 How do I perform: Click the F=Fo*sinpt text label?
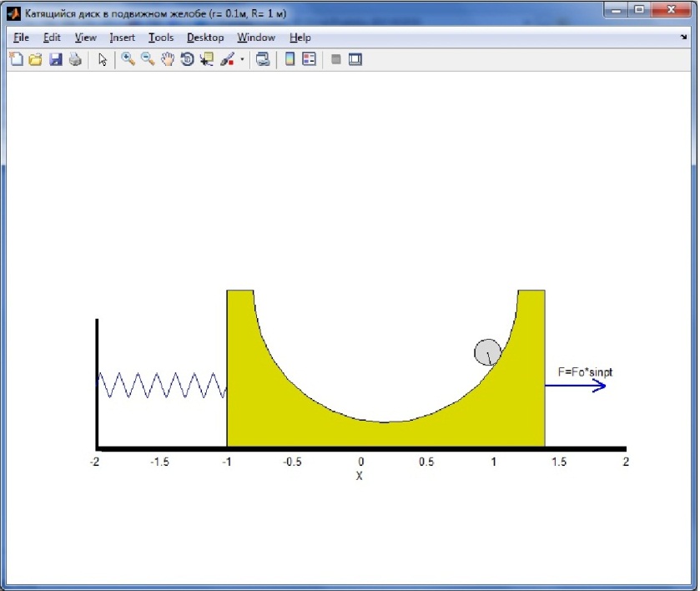click(585, 372)
